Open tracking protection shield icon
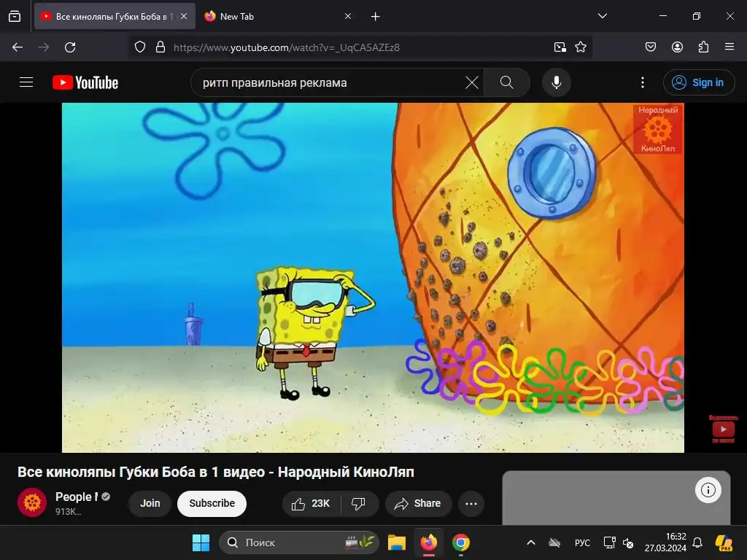This screenshot has height=560, width=747. click(x=139, y=47)
